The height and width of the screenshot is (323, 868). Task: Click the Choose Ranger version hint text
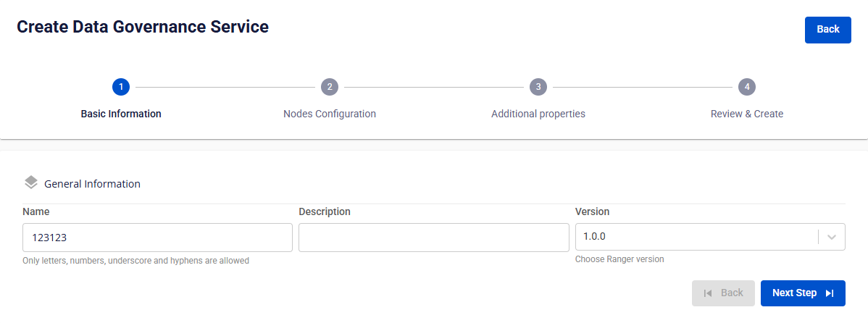[619, 259]
